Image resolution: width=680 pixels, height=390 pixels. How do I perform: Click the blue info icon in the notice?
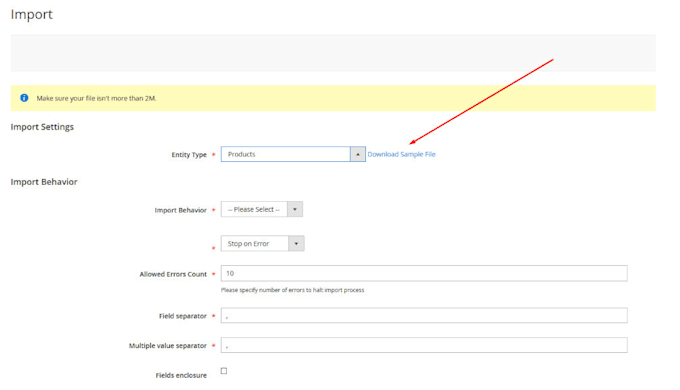(24, 98)
